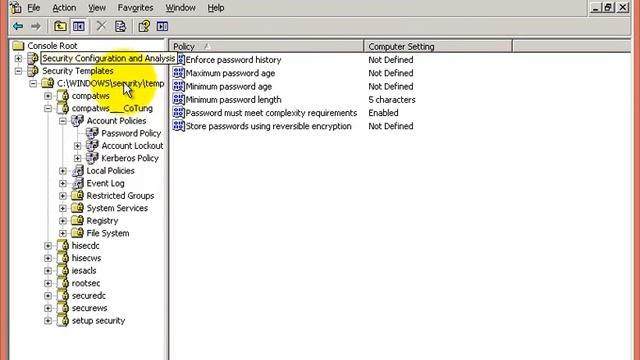This screenshot has width=640, height=360.
Task: Select the rootsec template
Action: pyautogui.click(x=86, y=283)
